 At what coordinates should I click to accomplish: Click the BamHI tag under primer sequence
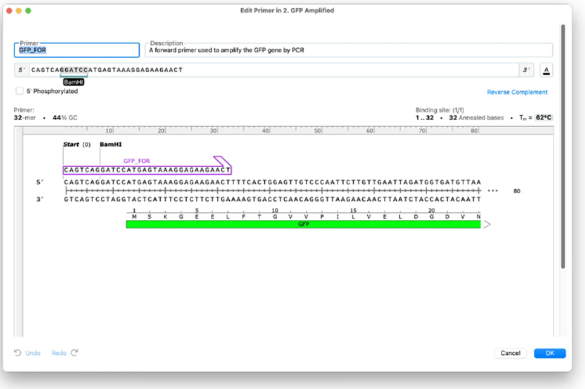[x=73, y=82]
